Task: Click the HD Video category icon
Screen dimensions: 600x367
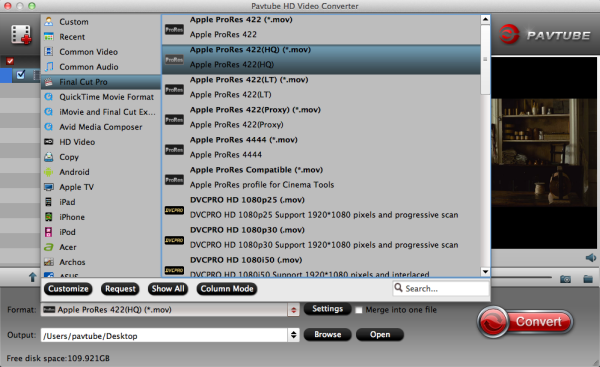Action: (x=49, y=142)
